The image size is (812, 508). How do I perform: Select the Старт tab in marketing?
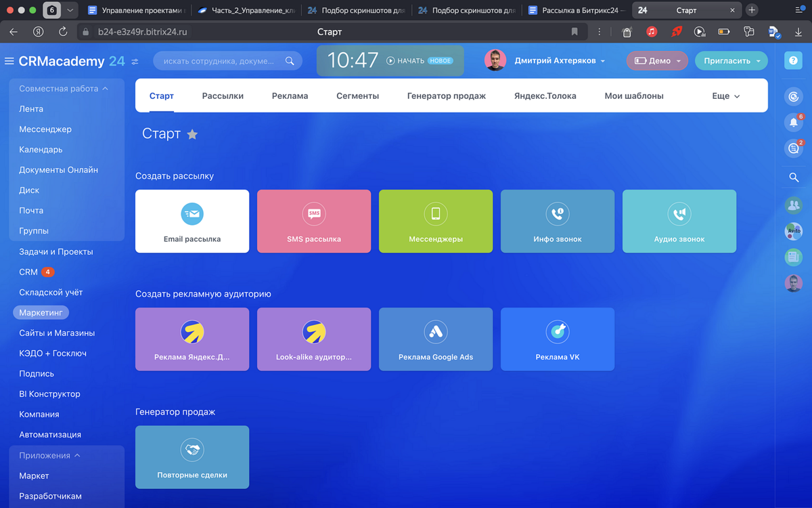pos(162,96)
